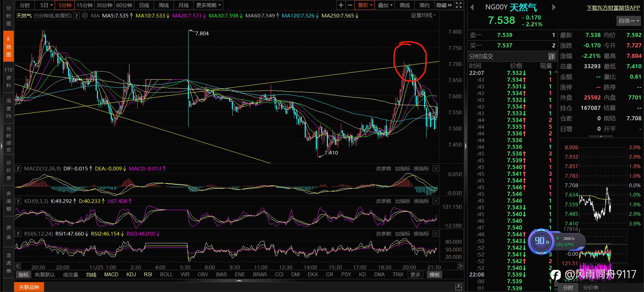Click 关联品种 related products tab
644x292 pixels.
point(29,287)
